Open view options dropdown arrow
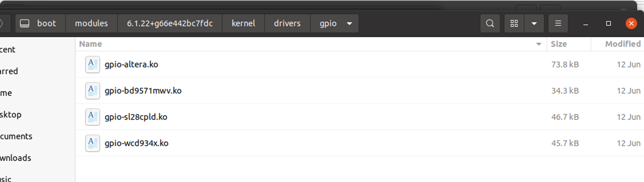The image size is (644, 182). coord(534,23)
